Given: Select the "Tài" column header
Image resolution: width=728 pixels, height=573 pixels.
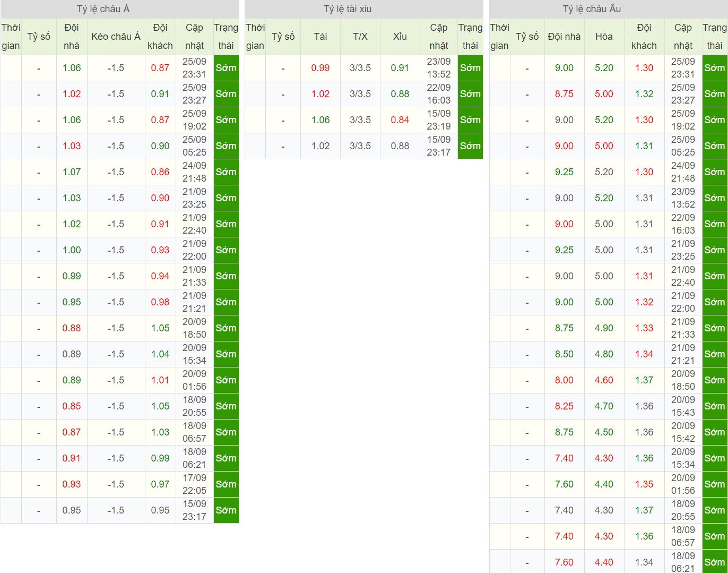Looking at the screenshot, I should click(x=320, y=37).
